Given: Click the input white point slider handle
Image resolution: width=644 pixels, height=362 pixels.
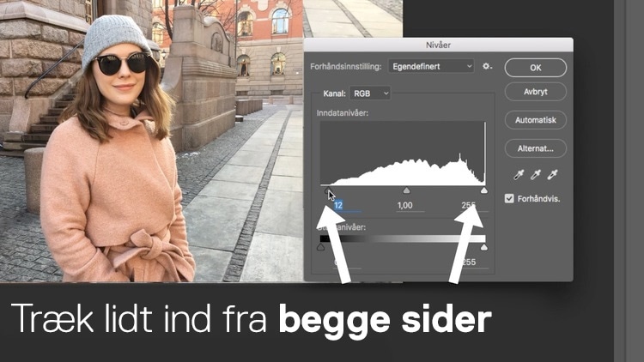Looking at the screenshot, I should click(483, 190).
